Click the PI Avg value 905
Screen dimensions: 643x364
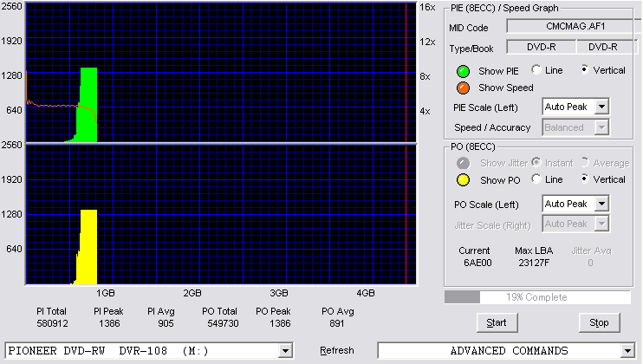166,323
